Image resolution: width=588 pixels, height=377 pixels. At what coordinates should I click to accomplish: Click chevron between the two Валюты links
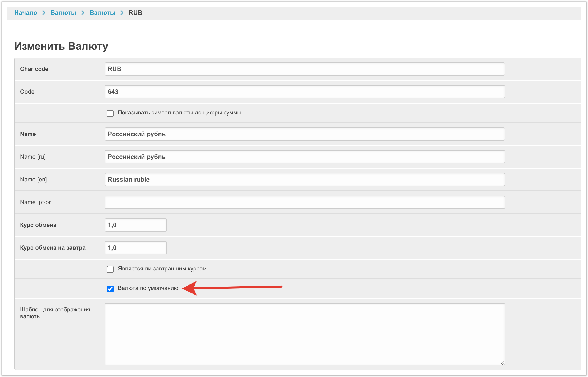point(83,13)
